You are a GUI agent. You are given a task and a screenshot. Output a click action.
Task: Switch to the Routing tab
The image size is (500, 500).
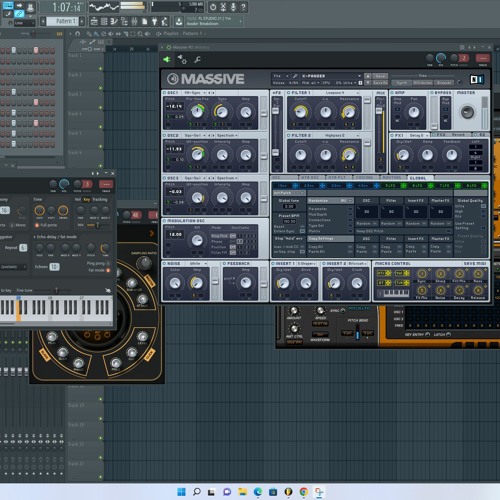tap(393, 178)
